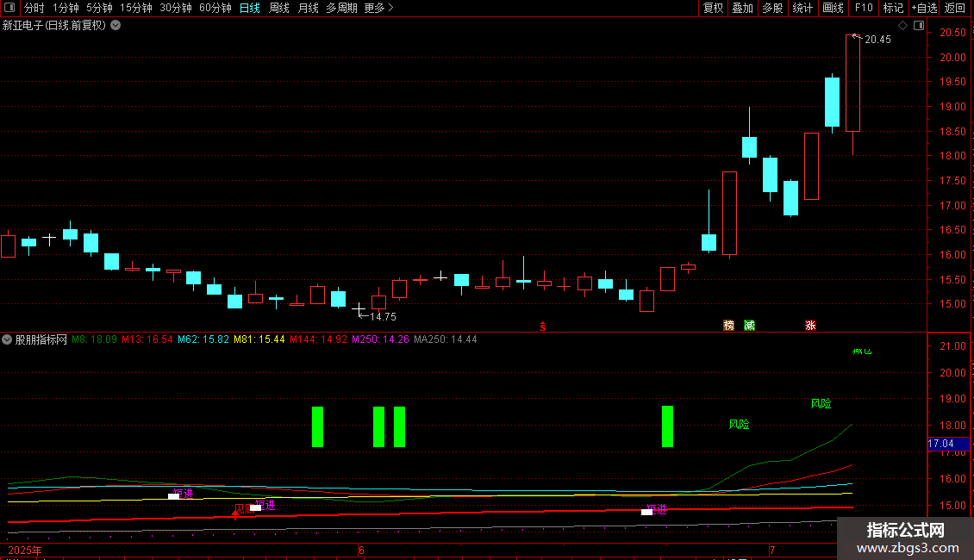
Task: Click the lower 风险 risk label near 18.00
Action: click(740, 424)
